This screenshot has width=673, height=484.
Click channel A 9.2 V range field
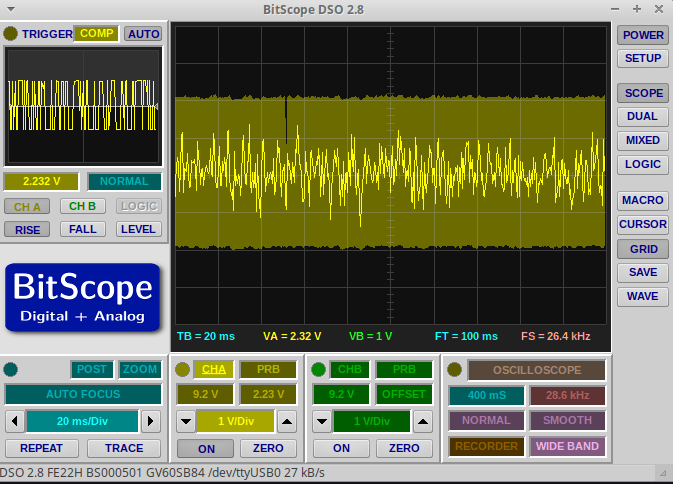[x=205, y=394]
